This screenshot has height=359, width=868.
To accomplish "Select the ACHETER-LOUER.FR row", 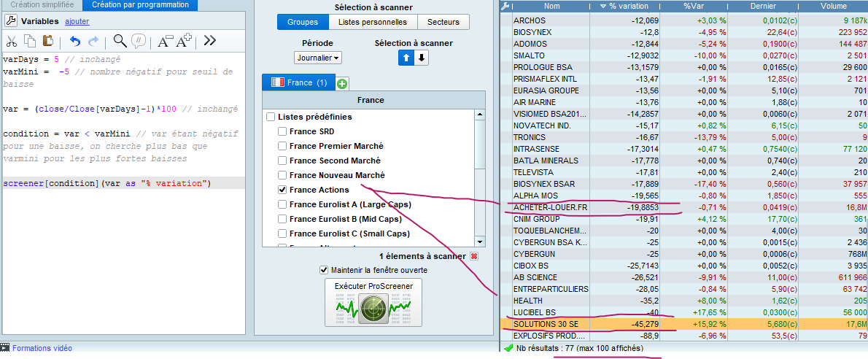I will (683, 207).
